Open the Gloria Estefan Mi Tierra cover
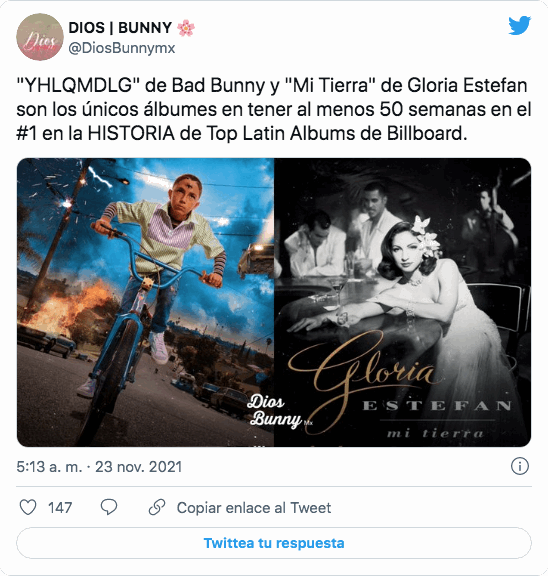 [x=403, y=302]
